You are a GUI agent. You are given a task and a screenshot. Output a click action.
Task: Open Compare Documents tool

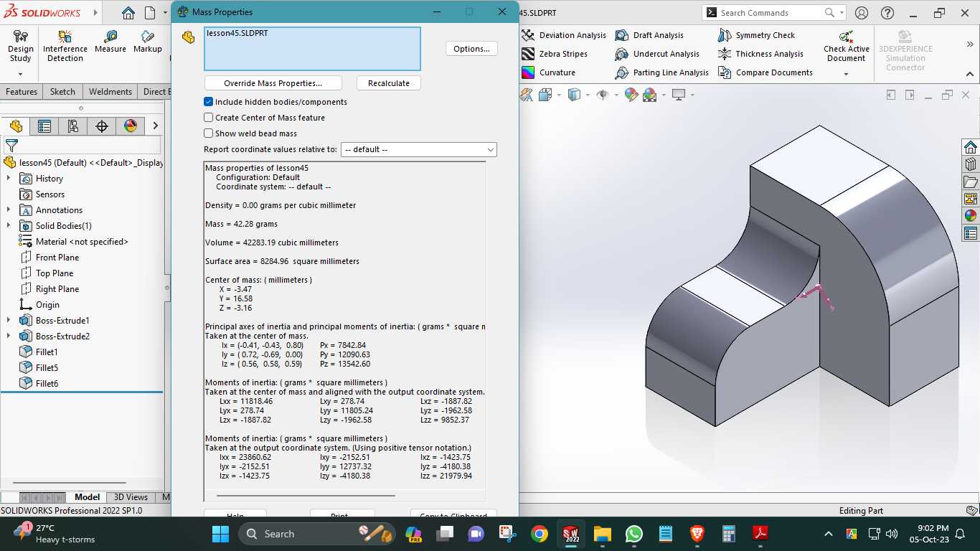pos(765,72)
